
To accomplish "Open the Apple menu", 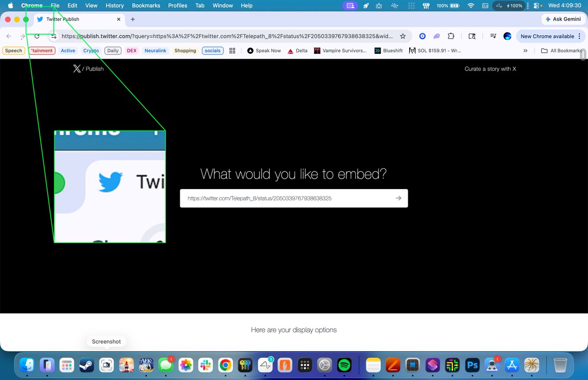I will point(10,5).
